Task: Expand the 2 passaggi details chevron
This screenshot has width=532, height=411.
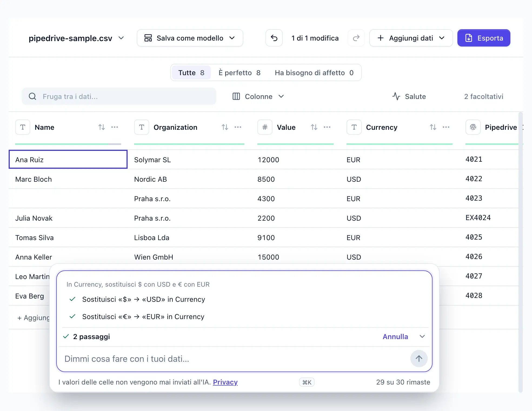Action: pos(422,337)
